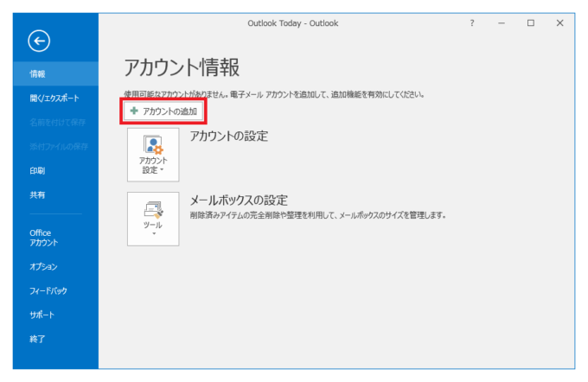Click the green plus icon for adding account
588x382 pixels.
coord(134,111)
